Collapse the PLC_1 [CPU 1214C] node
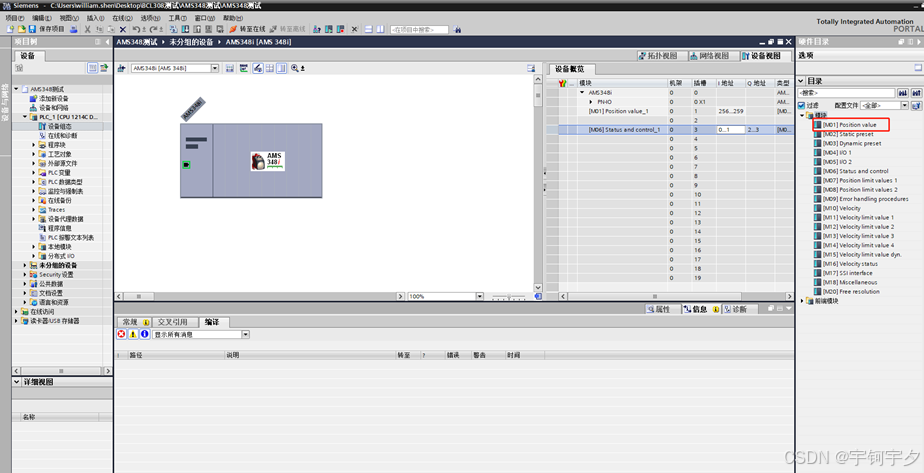 coord(25,117)
